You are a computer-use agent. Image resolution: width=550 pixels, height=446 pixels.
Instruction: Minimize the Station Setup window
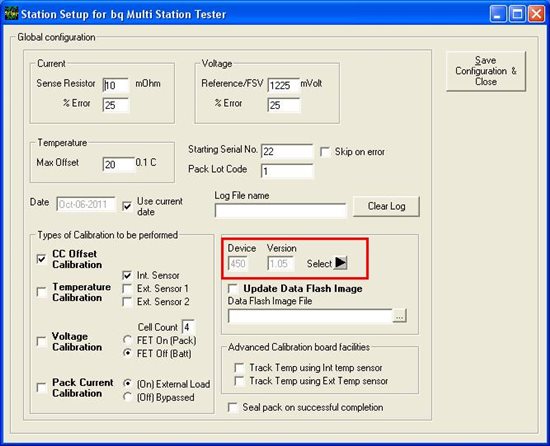click(497, 14)
